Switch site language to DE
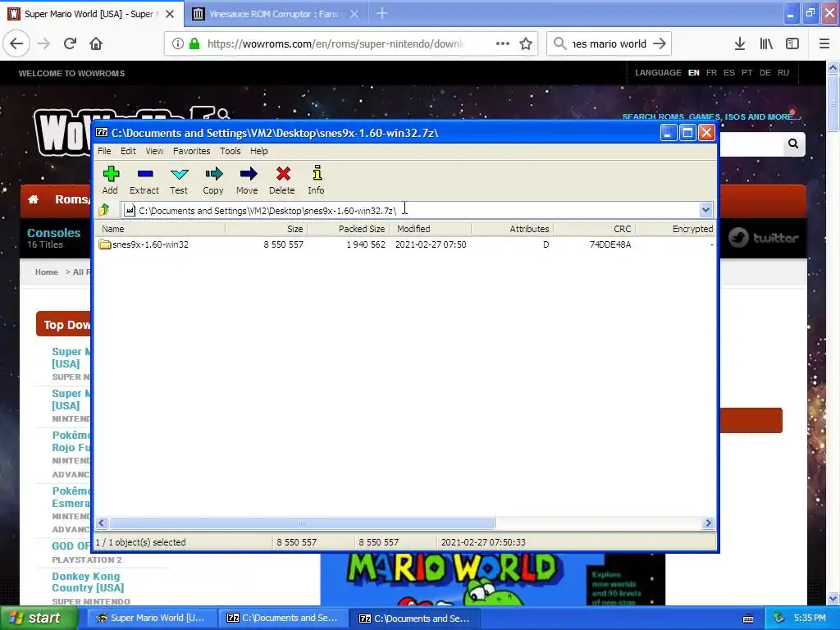The width and height of the screenshot is (840, 630). point(765,73)
